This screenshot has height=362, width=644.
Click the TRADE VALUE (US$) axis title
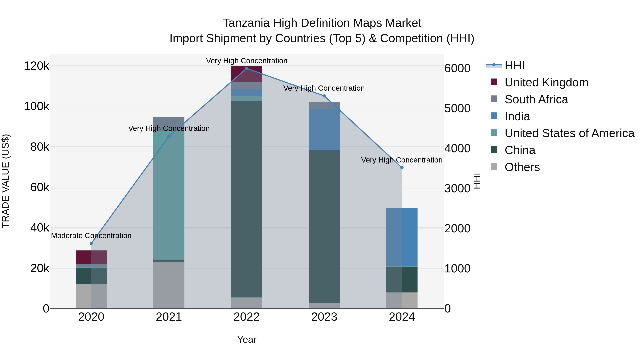(x=6, y=181)
